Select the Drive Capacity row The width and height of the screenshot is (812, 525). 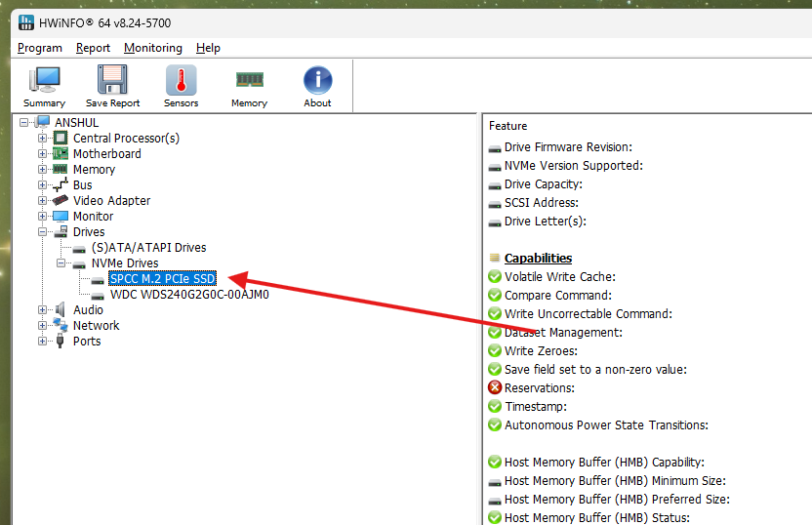click(x=544, y=184)
